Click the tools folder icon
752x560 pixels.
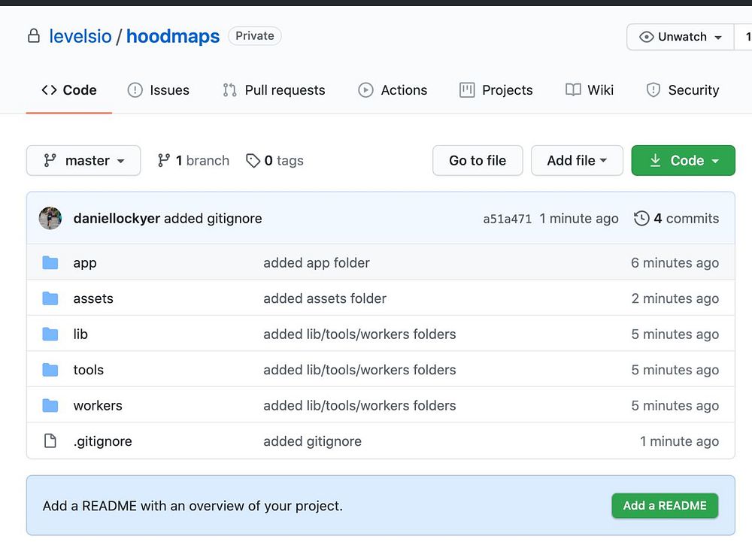[50, 370]
